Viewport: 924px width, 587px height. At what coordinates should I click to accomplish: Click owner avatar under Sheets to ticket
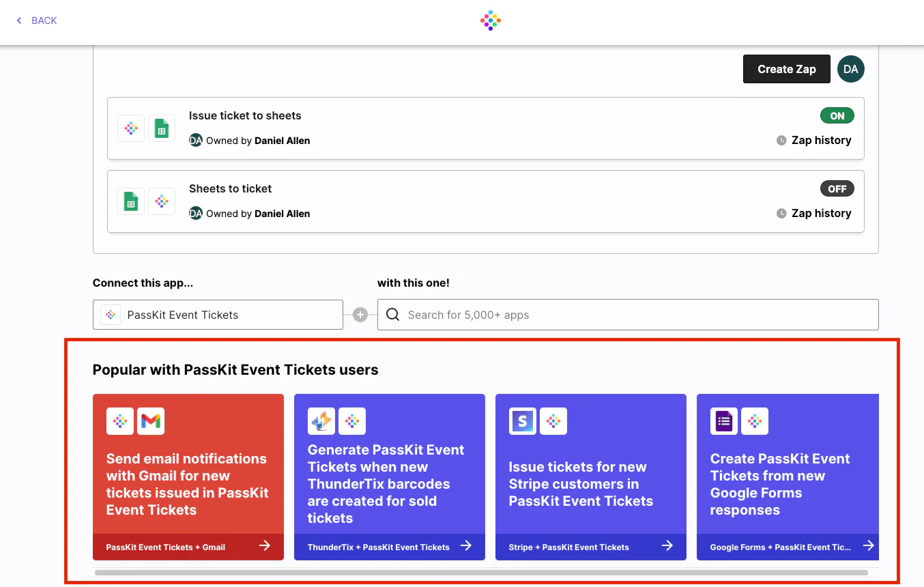(196, 214)
